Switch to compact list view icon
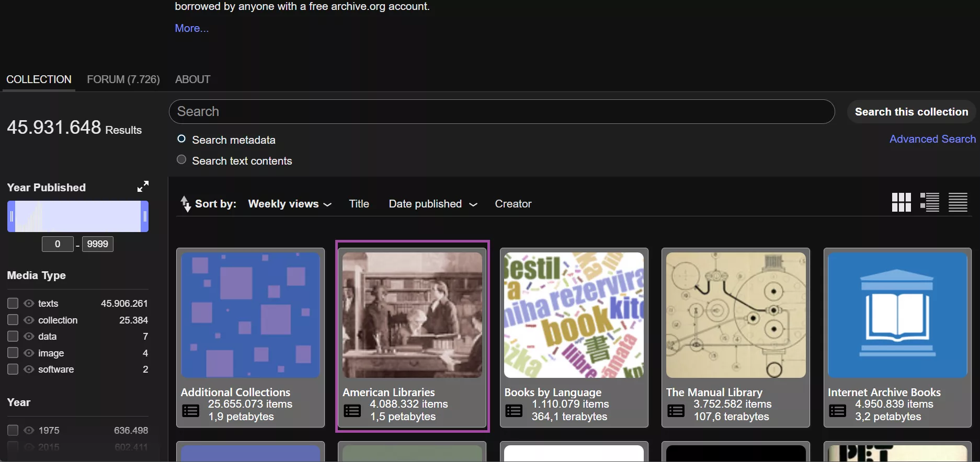 click(x=958, y=202)
